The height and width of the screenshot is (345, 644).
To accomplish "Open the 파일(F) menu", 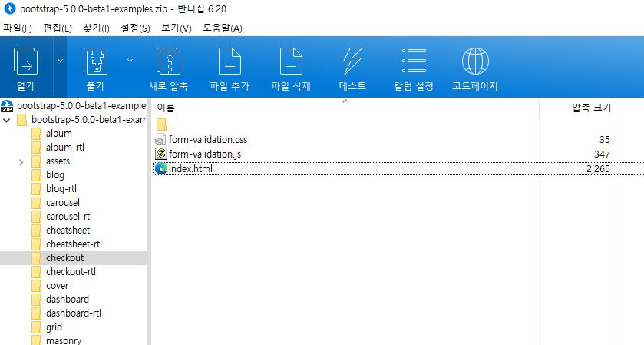I will point(17,28).
